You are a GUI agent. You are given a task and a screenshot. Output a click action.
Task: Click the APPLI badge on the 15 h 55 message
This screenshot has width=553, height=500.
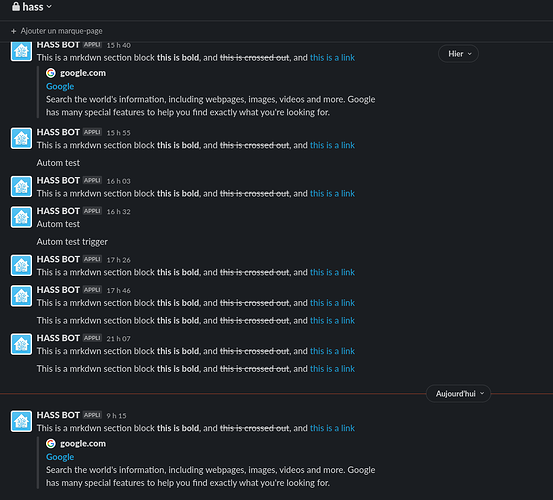(x=92, y=132)
